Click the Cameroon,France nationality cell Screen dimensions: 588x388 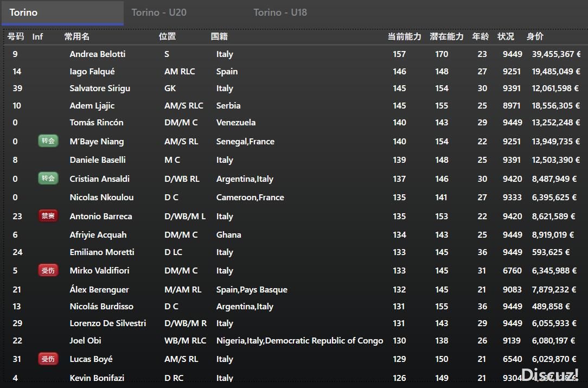pyautogui.click(x=250, y=198)
